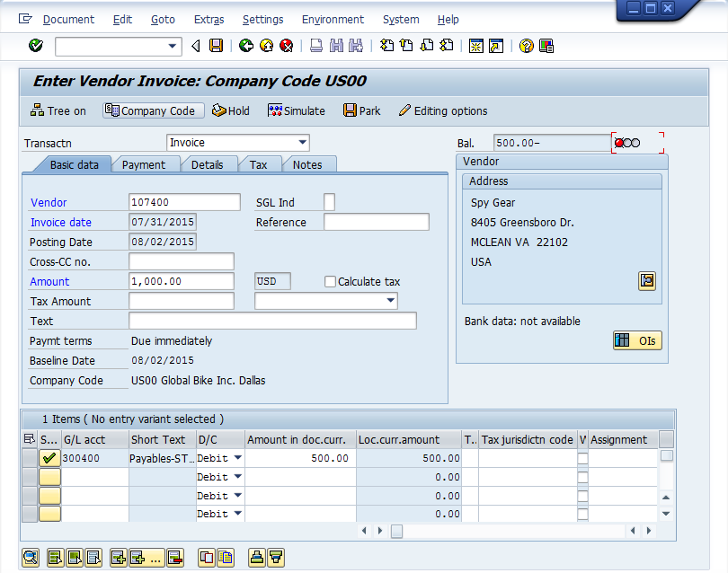The image size is (728, 573).
Task: Click the Simulate button
Action: click(x=297, y=110)
